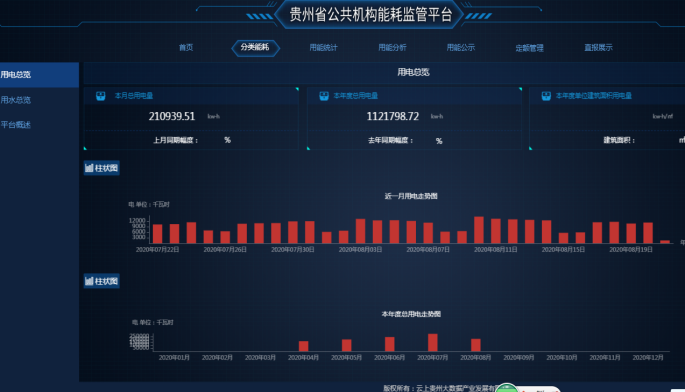The height and width of the screenshot is (392, 685).
Task: Click the green icon at the bottom edge
Action: 507,388
